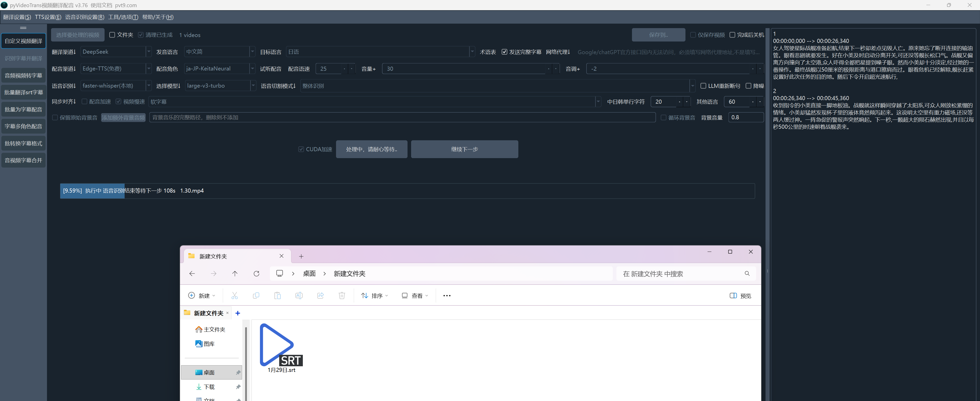
Task: Open the 配音角色 ja-JP-KeitaNeural dropdown
Action: pyautogui.click(x=252, y=69)
